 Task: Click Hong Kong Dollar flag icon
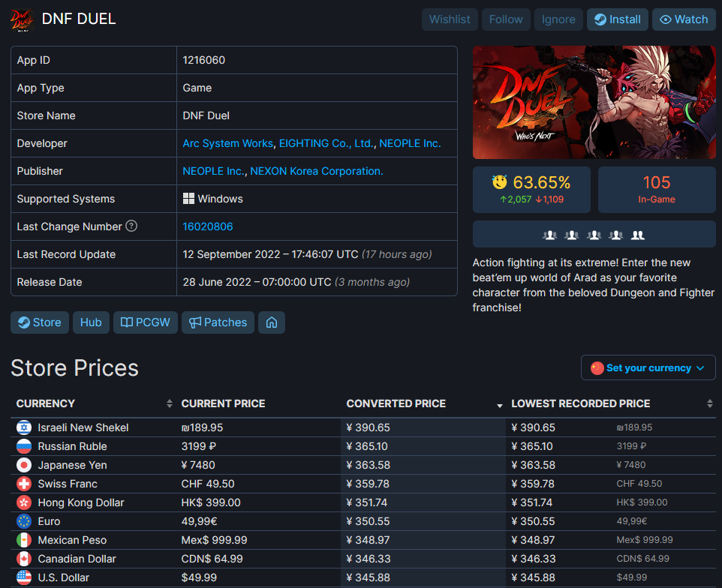[24, 502]
